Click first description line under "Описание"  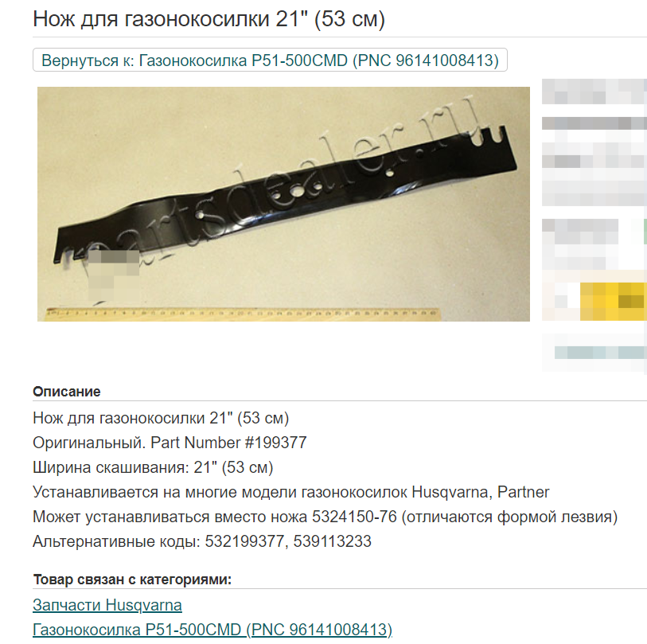[x=161, y=418]
